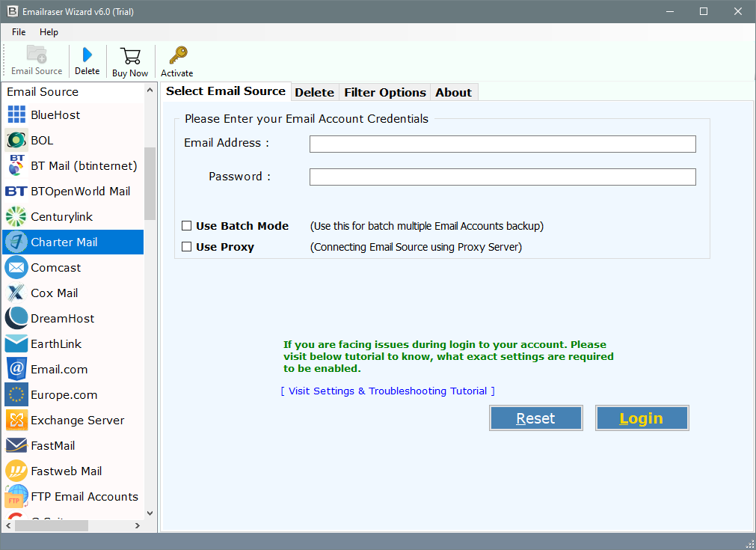Switch to the Filter Options tab

point(385,92)
